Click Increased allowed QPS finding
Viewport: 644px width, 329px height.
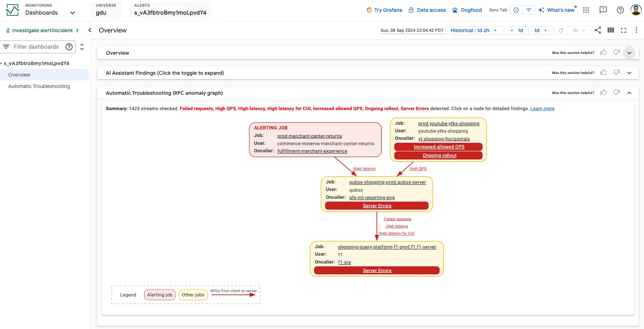[439, 147]
